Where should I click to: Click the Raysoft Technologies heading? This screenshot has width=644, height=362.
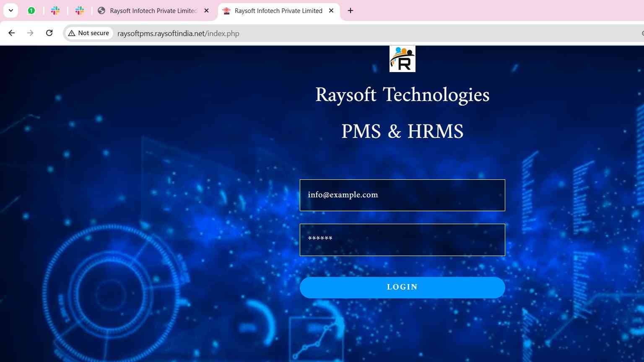click(x=402, y=95)
